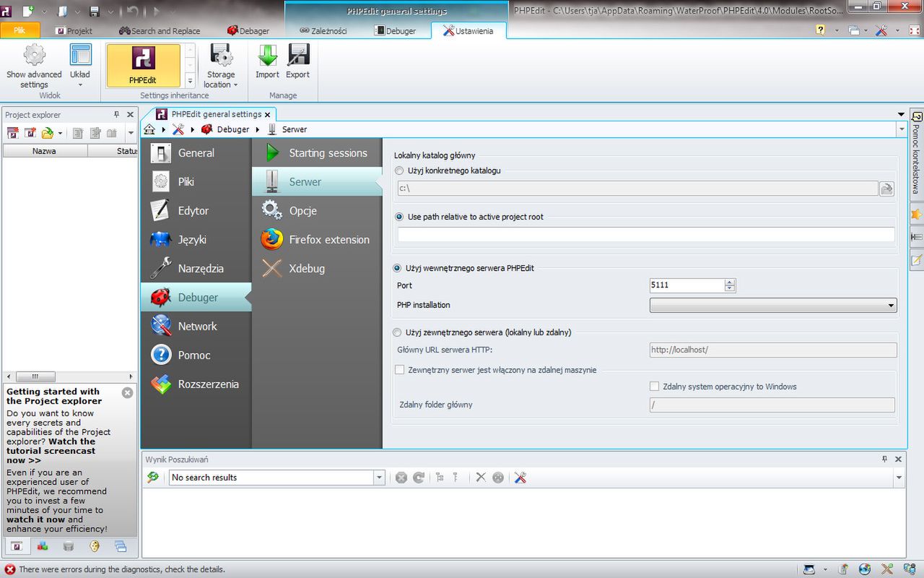Screen dimensions: 924x578
Task: Open the Network settings category
Action: [x=196, y=327]
